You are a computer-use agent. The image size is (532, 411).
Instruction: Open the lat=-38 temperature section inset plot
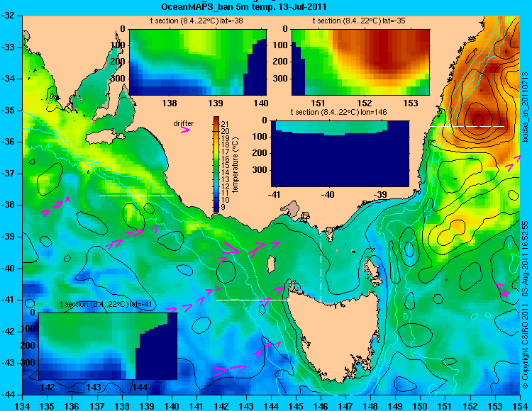[198, 62]
